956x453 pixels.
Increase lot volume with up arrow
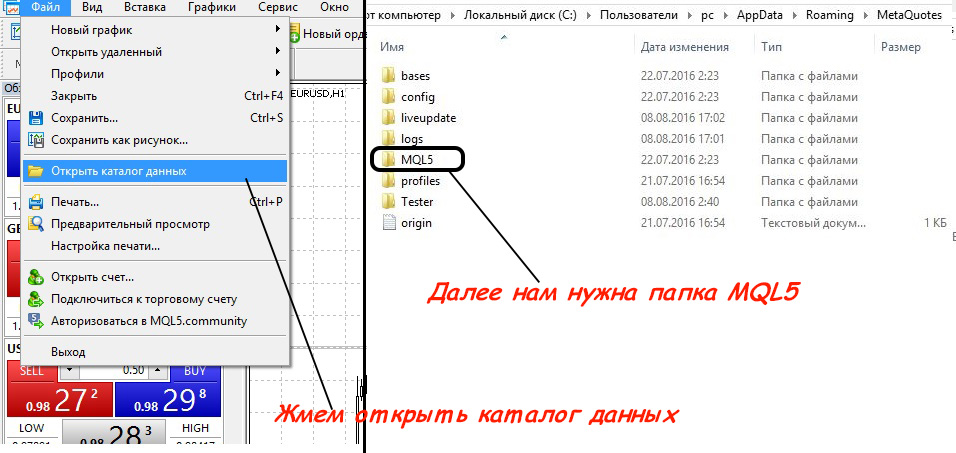click(x=159, y=371)
